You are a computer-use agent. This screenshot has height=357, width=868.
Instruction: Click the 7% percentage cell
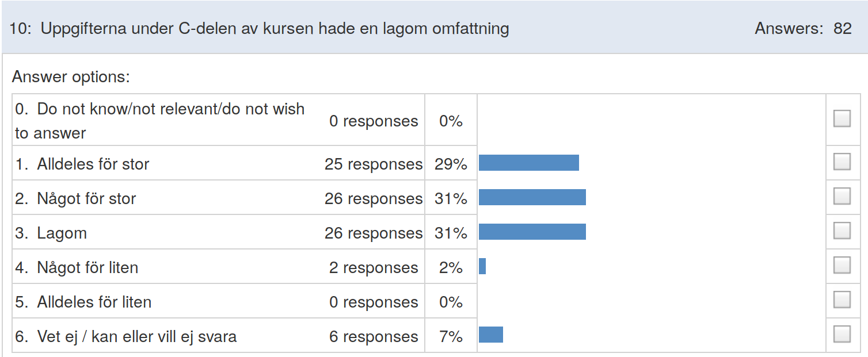pyautogui.click(x=451, y=335)
